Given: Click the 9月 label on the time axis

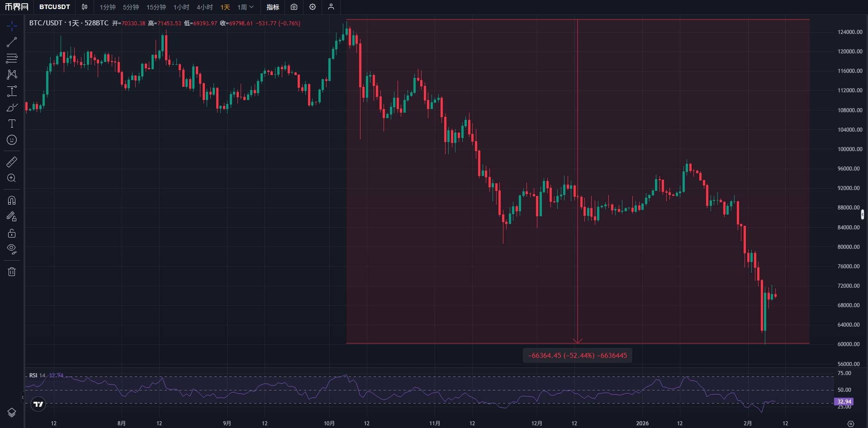Looking at the screenshot, I should click(x=227, y=423).
